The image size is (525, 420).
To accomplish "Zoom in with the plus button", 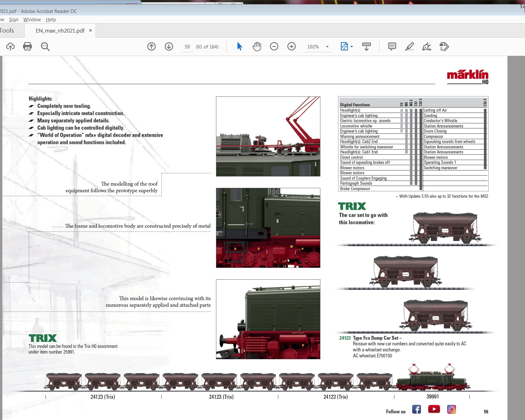I will click(291, 46).
